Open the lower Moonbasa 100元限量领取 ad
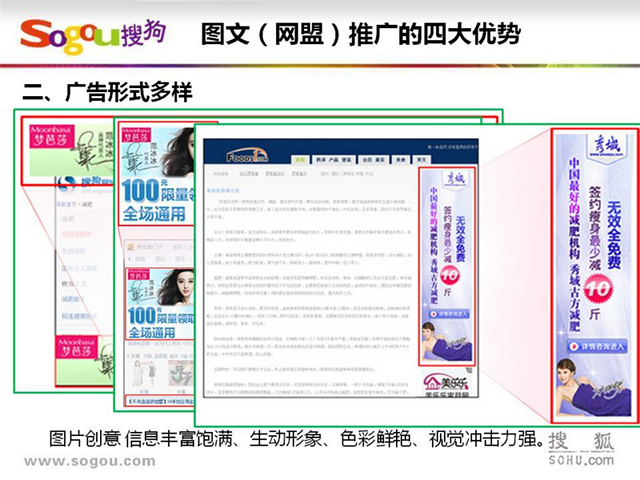Image resolution: width=640 pixels, height=480 pixels. pos(161,304)
